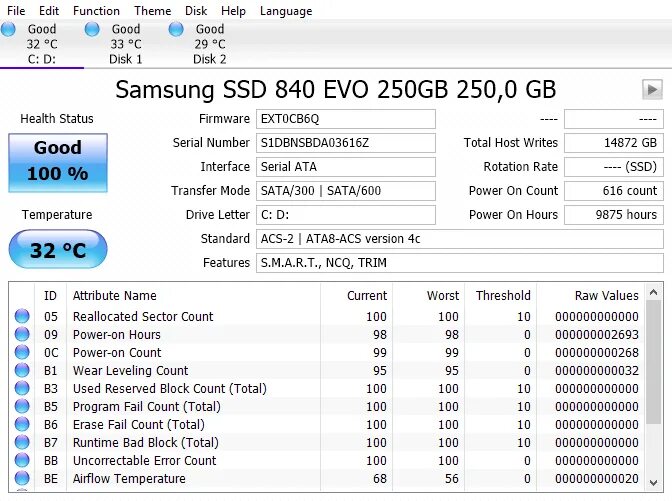Click the 32 °C temperature button

pyautogui.click(x=58, y=249)
